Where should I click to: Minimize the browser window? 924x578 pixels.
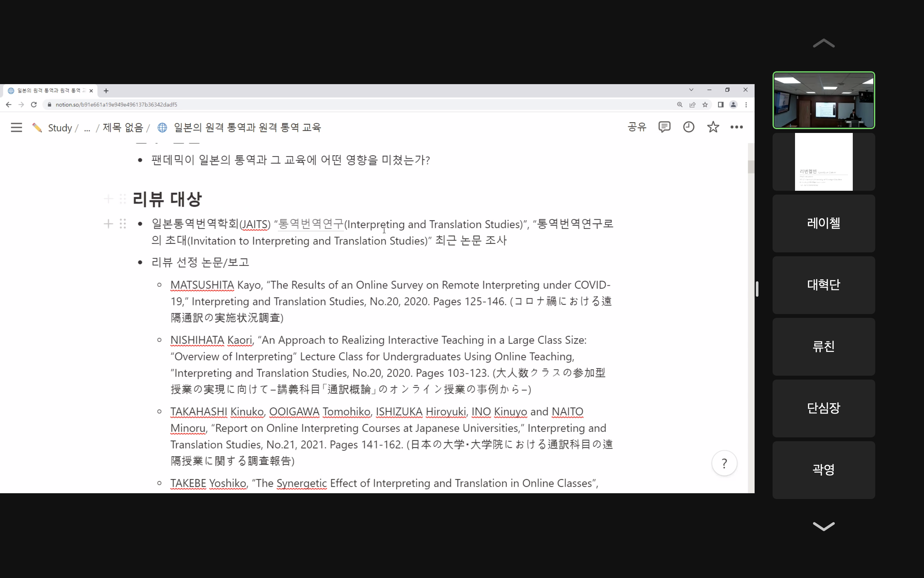point(709,90)
